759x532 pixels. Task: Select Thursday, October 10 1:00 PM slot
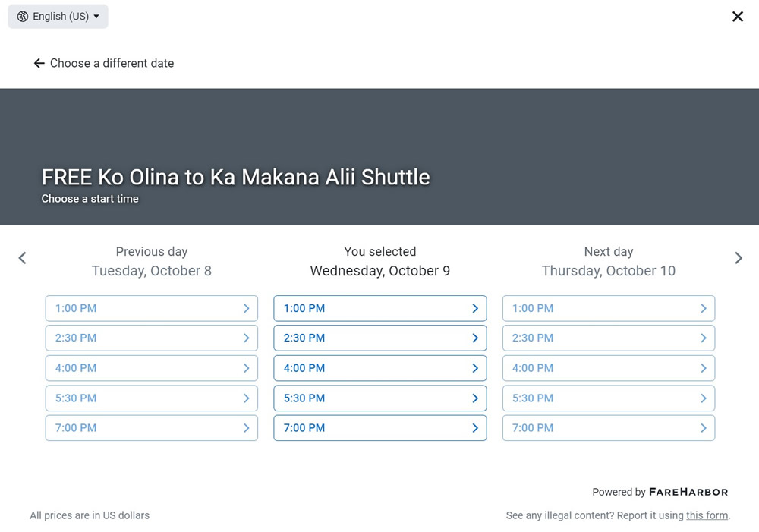click(608, 308)
